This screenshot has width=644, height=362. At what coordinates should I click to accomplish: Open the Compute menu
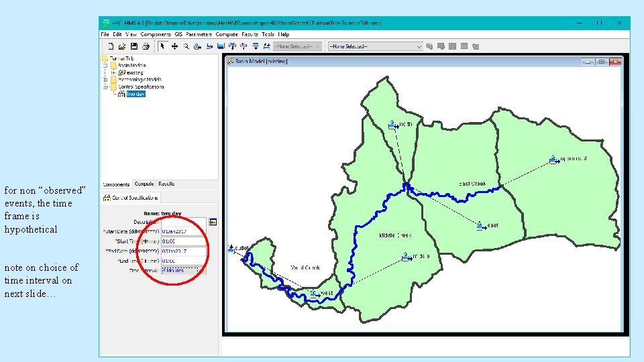click(x=227, y=34)
